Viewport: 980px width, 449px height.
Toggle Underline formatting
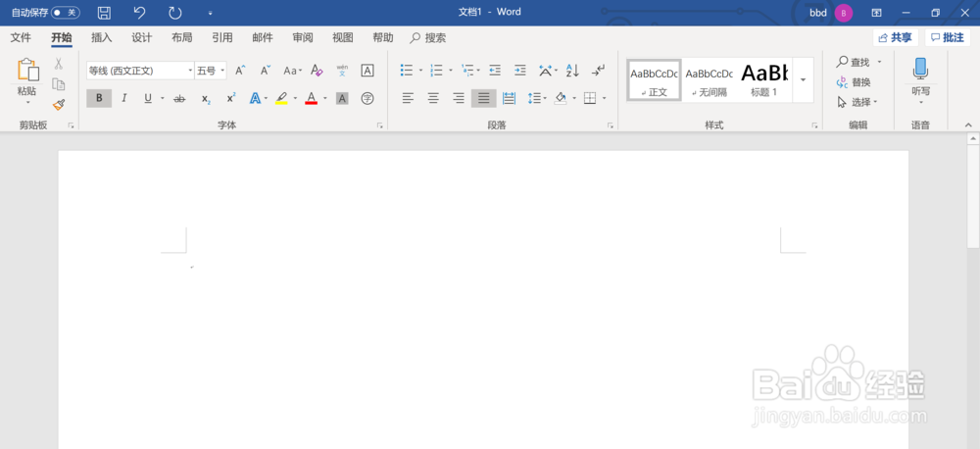click(148, 98)
